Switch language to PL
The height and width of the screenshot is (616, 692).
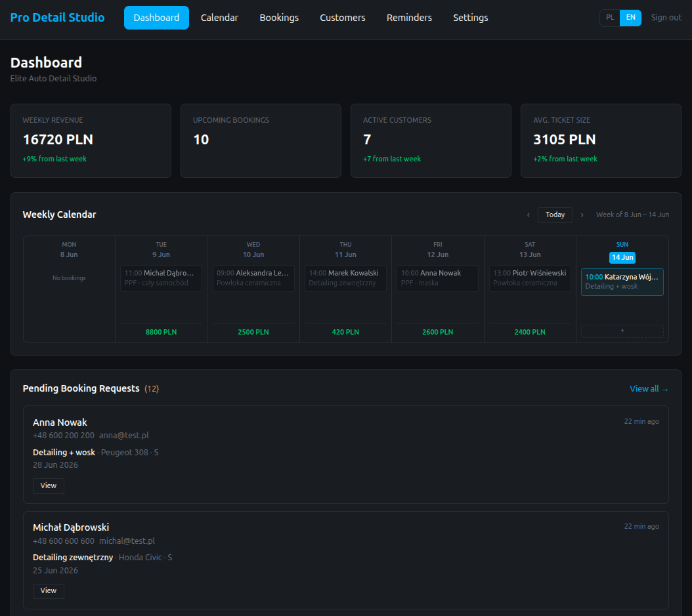[x=610, y=18]
